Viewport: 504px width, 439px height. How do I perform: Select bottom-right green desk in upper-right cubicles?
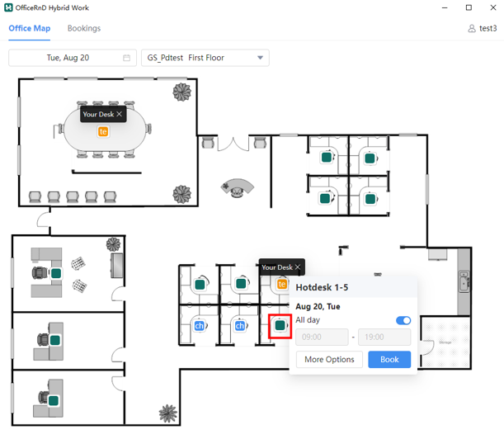370,199
